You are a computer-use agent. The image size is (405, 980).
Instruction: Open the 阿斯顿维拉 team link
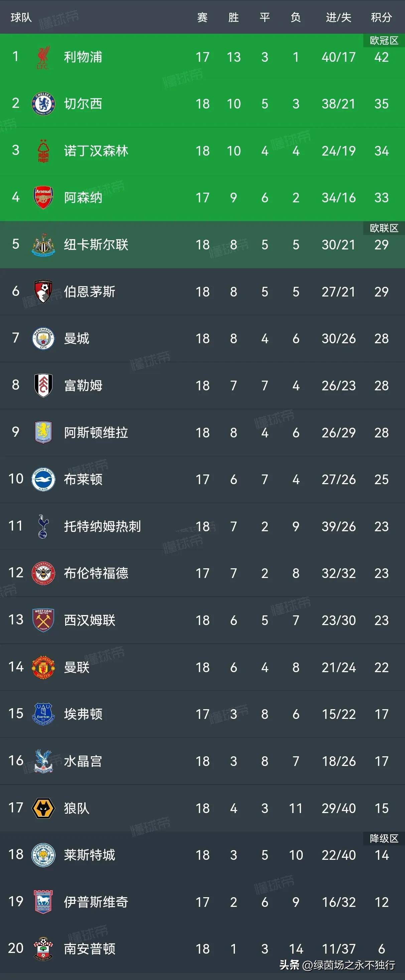tap(96, 432)
